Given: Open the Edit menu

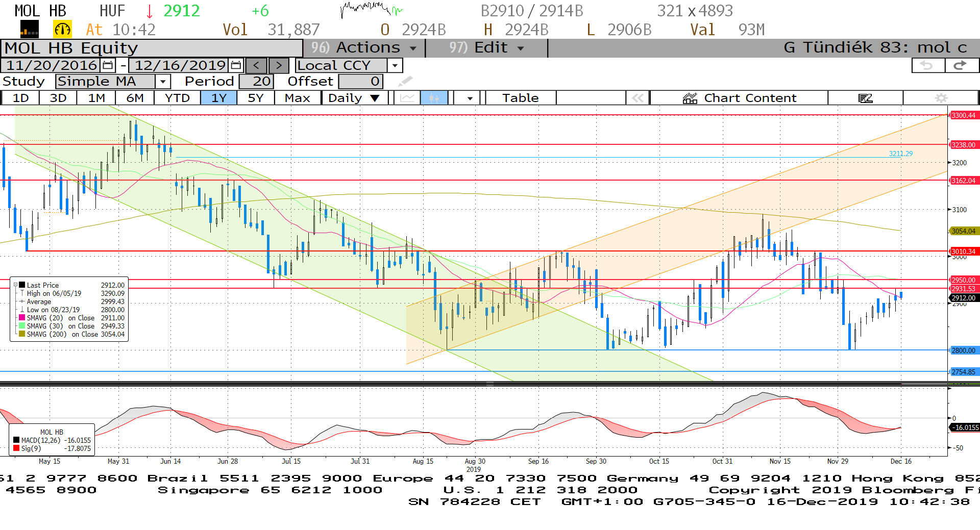Looking at the screenshot, I should pos(486,48).
